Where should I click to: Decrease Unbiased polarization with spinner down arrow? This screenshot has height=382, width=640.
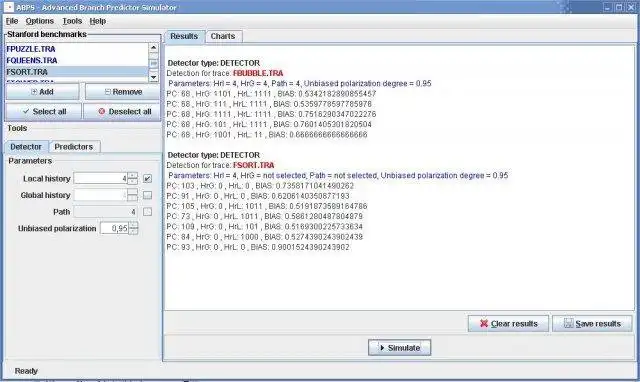[133, 231]
